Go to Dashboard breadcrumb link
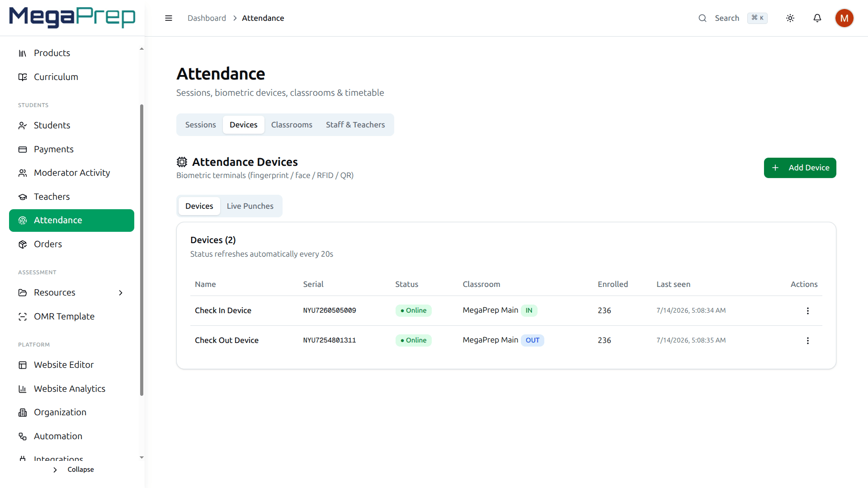 click(207, 18)
